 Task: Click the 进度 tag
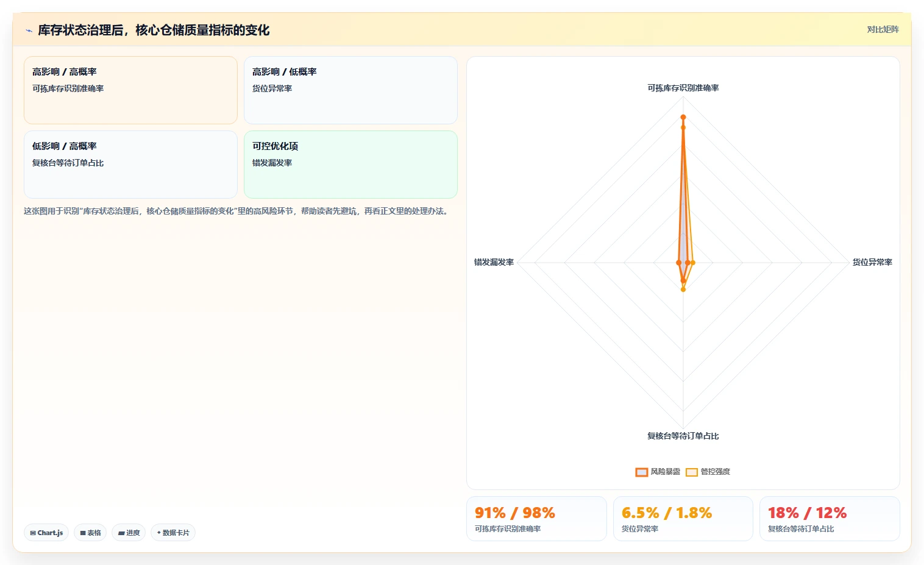click(x=129, y=533)
